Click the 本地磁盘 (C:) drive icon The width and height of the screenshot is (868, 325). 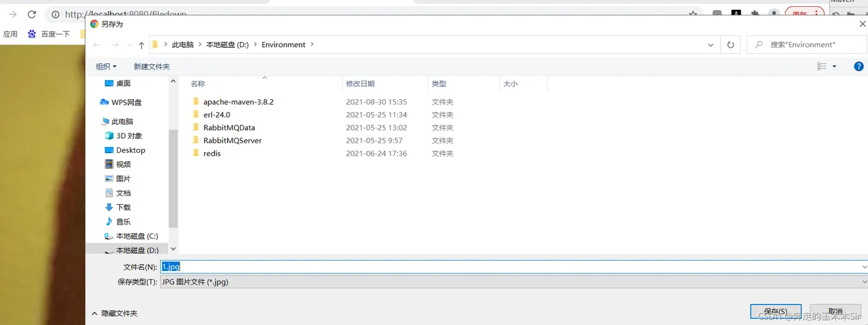[x=109, y=236]
